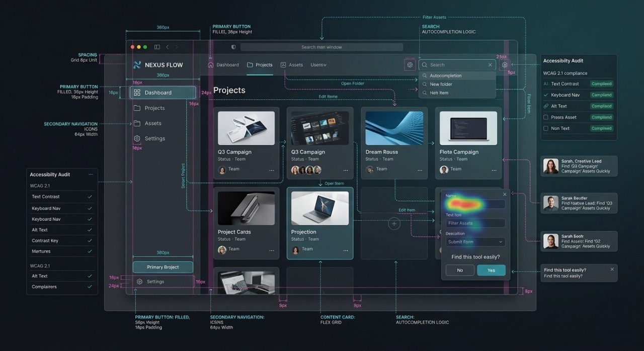Viewport: 644px width, 351px height.
Task: Click the team avatar on the Dream Rouss card
Action: (x=370, y=169)
